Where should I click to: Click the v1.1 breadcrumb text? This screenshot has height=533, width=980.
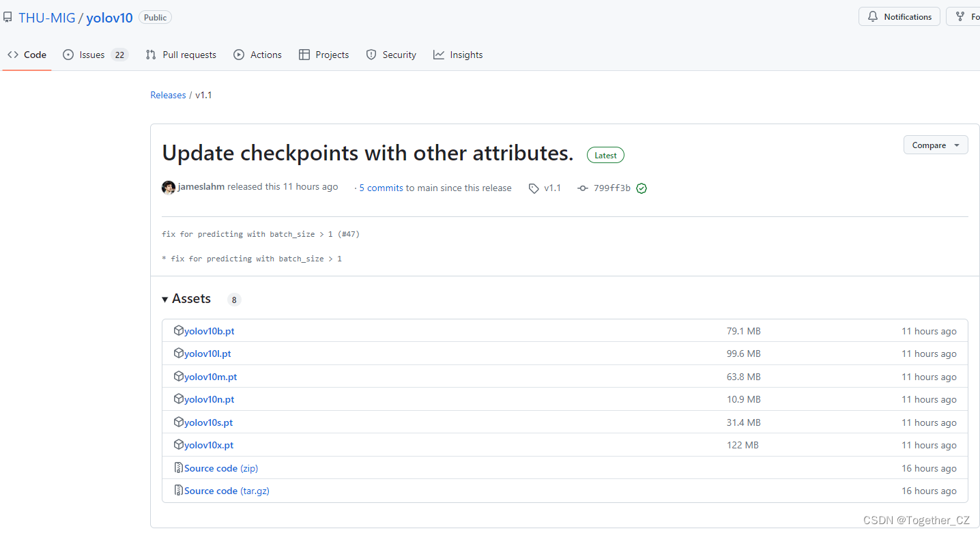click(x=203, y=95)
